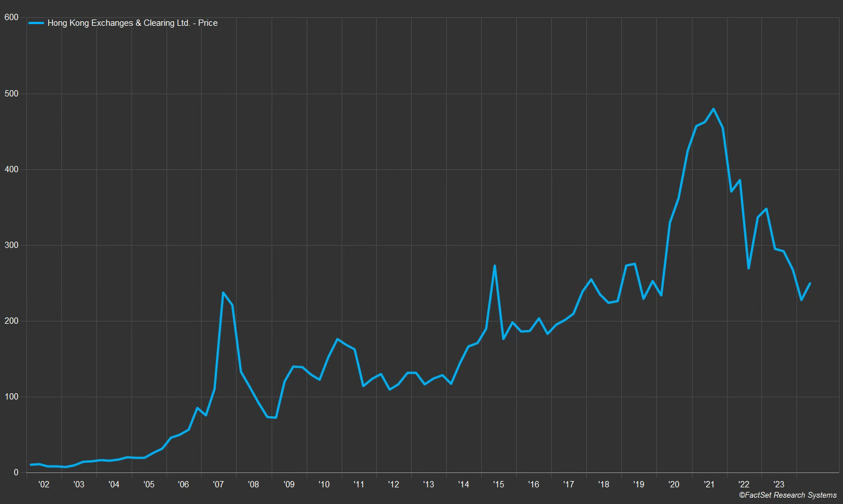This screenshot has width=843, height=504.
Task: Click the '18 x-axis year label
Action: [x=604, y=484]
